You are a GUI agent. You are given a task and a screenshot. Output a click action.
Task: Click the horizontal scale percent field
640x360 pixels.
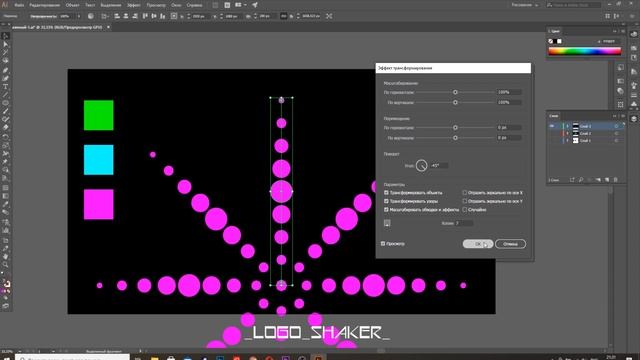[509, 92]
